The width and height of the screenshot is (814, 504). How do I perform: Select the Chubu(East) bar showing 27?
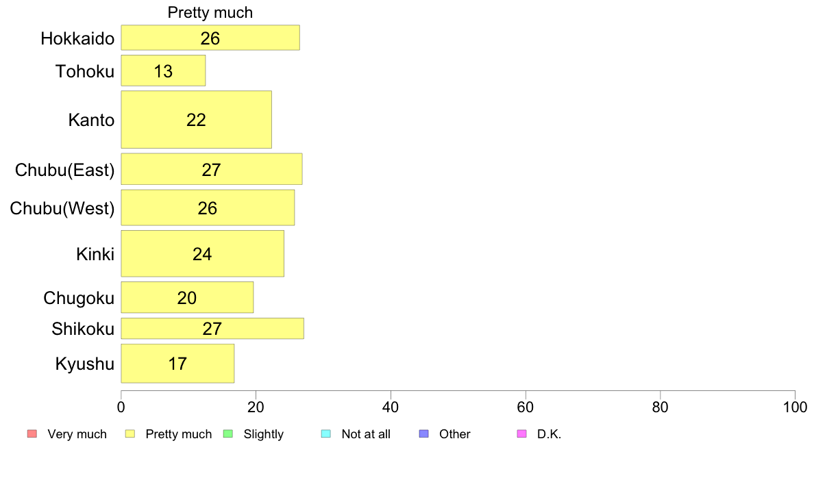click(x=211, y=169)
